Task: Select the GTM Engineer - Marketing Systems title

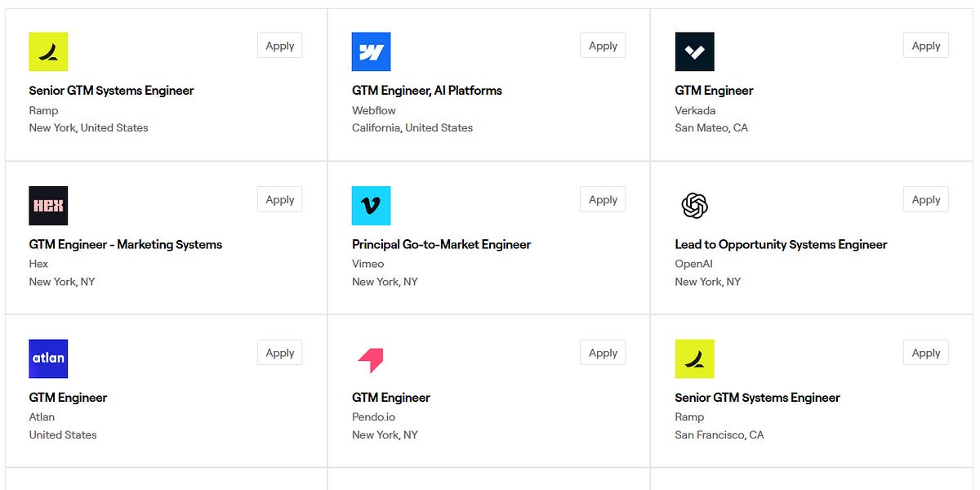Action: [x=125, y=243]
